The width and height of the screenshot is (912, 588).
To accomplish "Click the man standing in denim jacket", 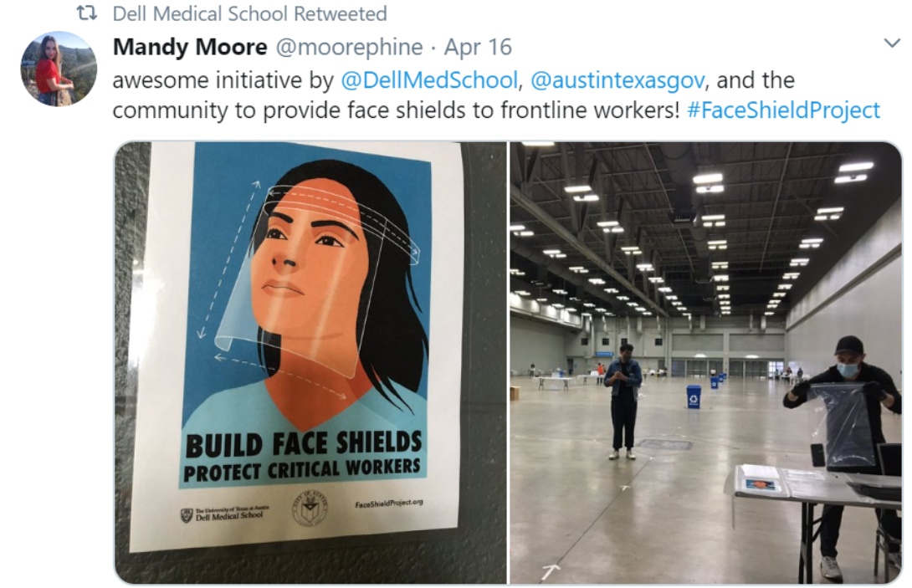I will pos(622,401).
